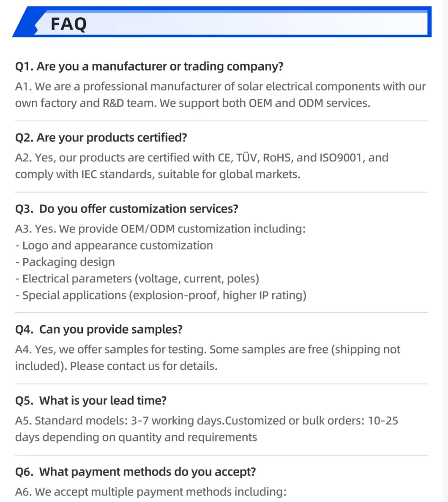This screenshot has width=448, height=502.
Task: Click the text about complying with IEC standards
Action: (157, 174)
